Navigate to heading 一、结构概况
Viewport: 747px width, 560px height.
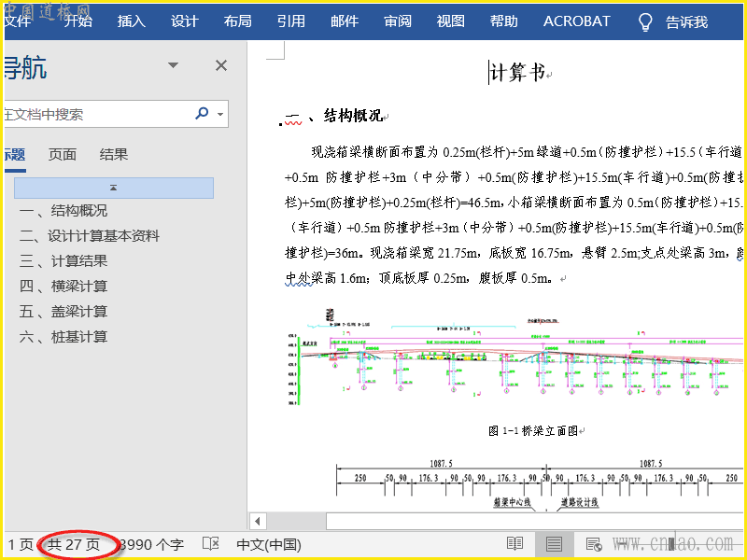(63, 211)
